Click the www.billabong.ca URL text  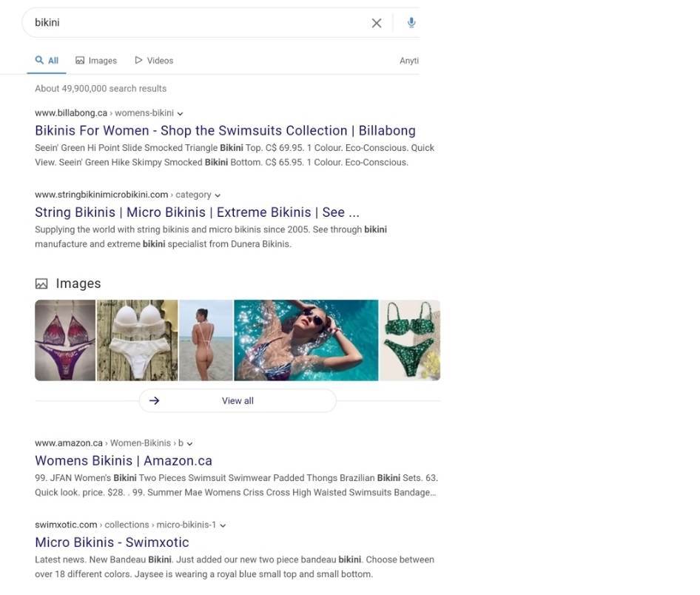click(71, 113)
